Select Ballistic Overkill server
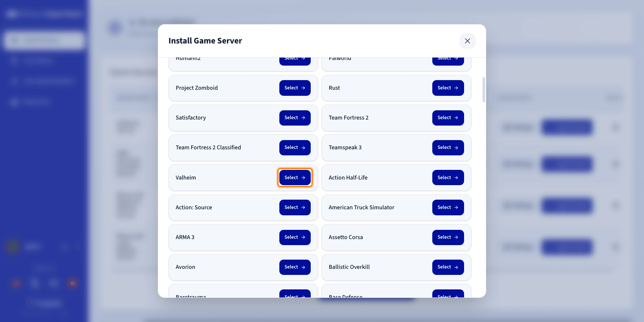644x322 pixels. click(x=448, y=267)
